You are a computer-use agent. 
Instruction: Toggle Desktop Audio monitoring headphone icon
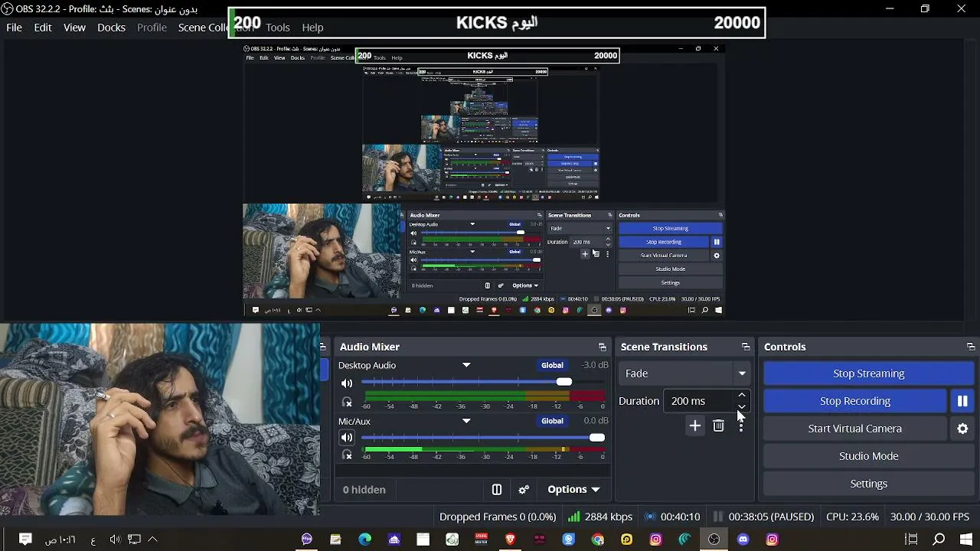click(347, 402)
